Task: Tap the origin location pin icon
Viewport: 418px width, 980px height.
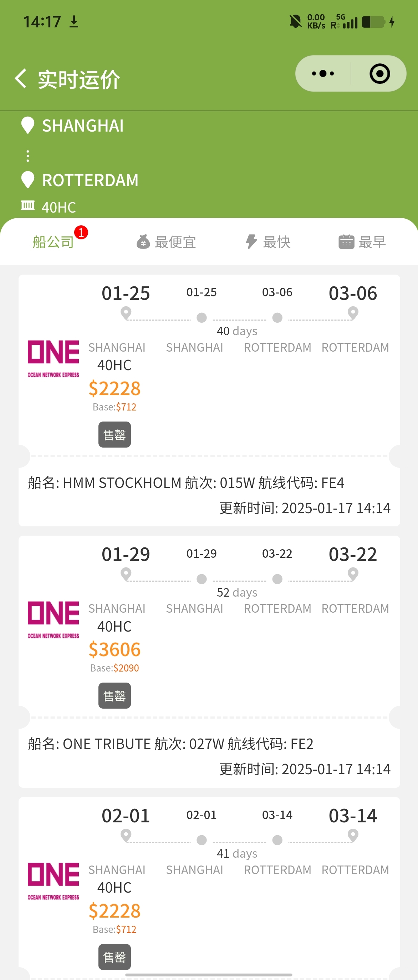Action: (28, 125)
